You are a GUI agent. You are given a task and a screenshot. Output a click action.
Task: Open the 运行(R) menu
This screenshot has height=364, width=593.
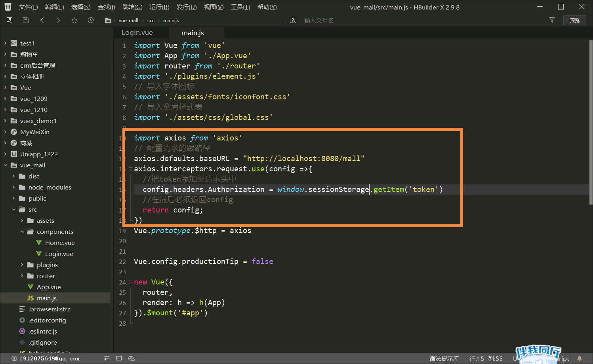(159, 7)
